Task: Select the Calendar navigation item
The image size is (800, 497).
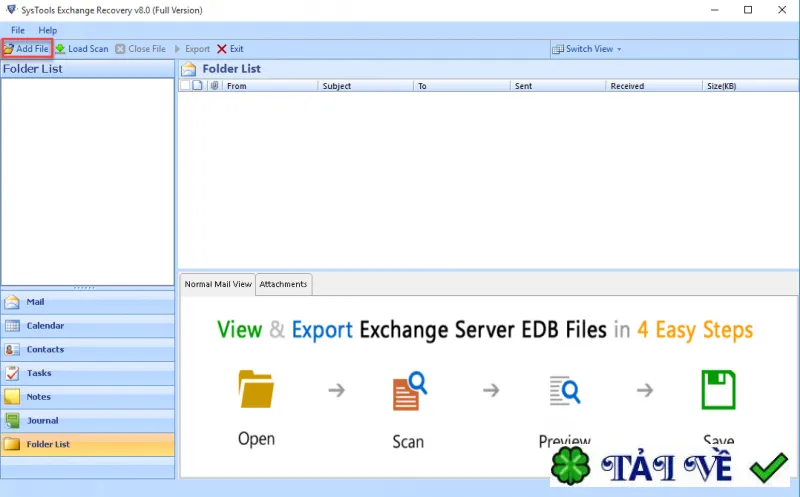Action: click(x=88, y=326)
